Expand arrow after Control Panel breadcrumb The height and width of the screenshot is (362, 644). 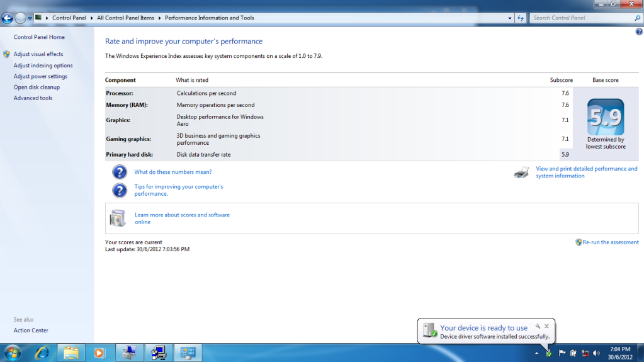pos(91,18)
